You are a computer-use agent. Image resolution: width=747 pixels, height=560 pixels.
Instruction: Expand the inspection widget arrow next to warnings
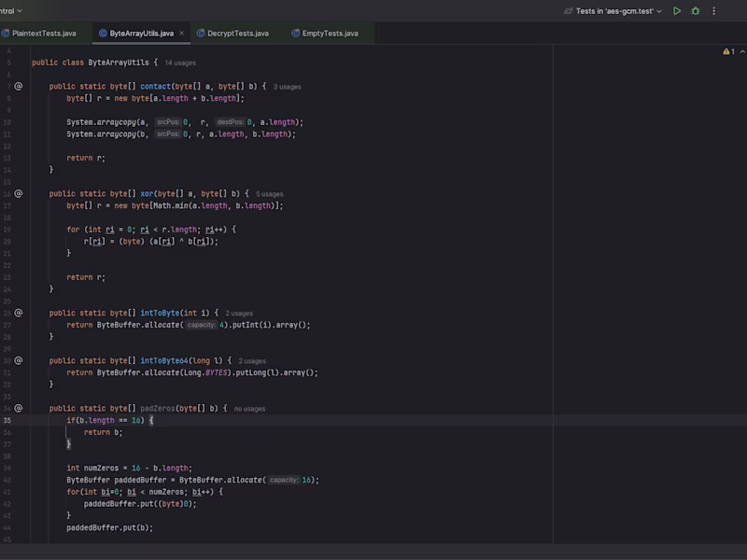tap(740, 51)
